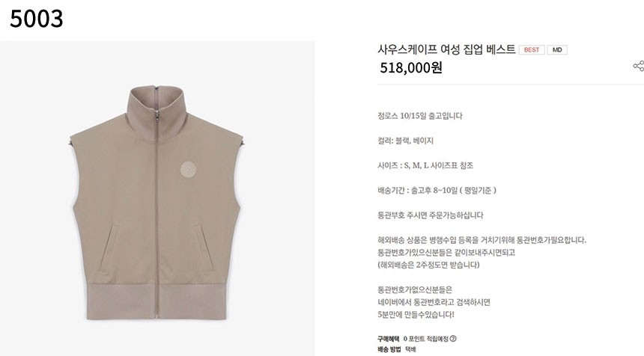Open the beige vest product image
Image resolution: width=644 pixels, height=356 pixels.
[157, 198]
